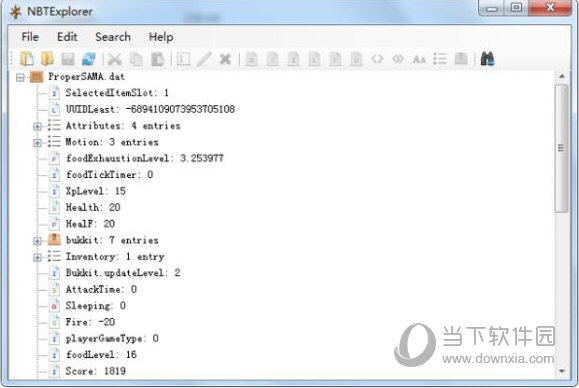Click the Refresh blue arrows icon
579x388 pixels.
click(x=89, y=59)
